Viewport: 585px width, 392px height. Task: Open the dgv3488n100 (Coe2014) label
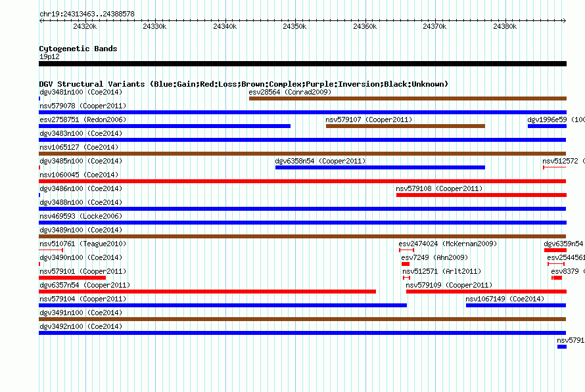81,202
